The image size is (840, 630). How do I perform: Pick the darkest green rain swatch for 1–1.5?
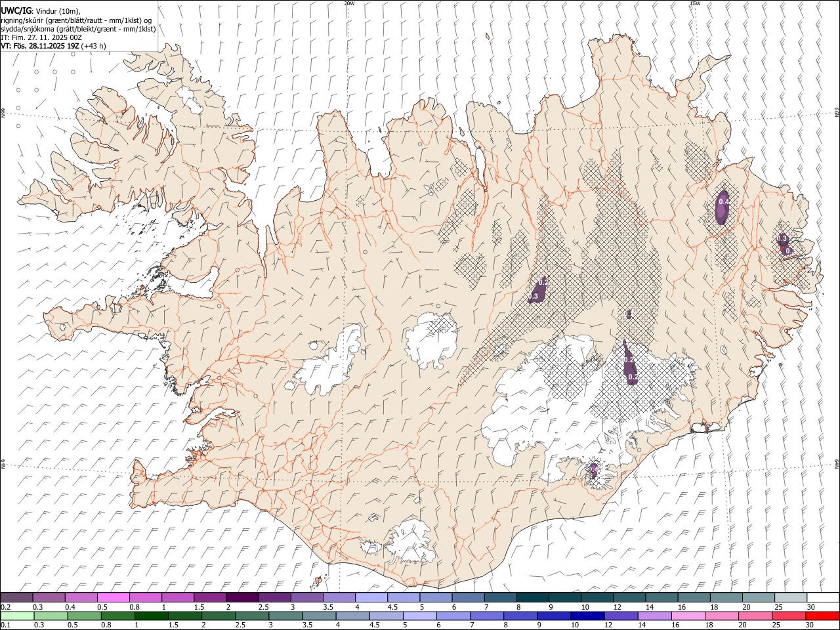coord(152,616)
